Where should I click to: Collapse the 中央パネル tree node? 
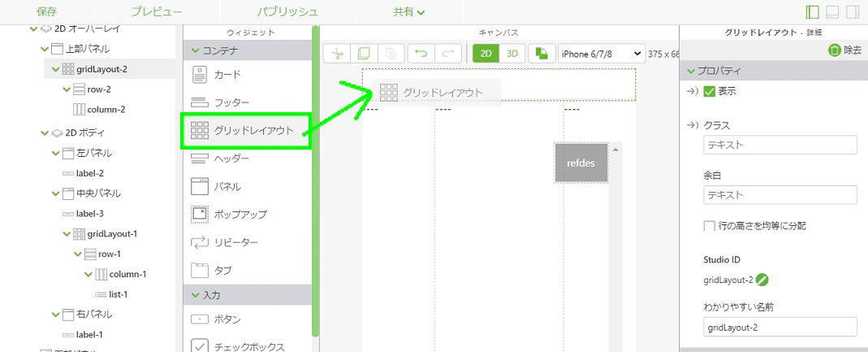pyautogui.click(x=55, y=193)
